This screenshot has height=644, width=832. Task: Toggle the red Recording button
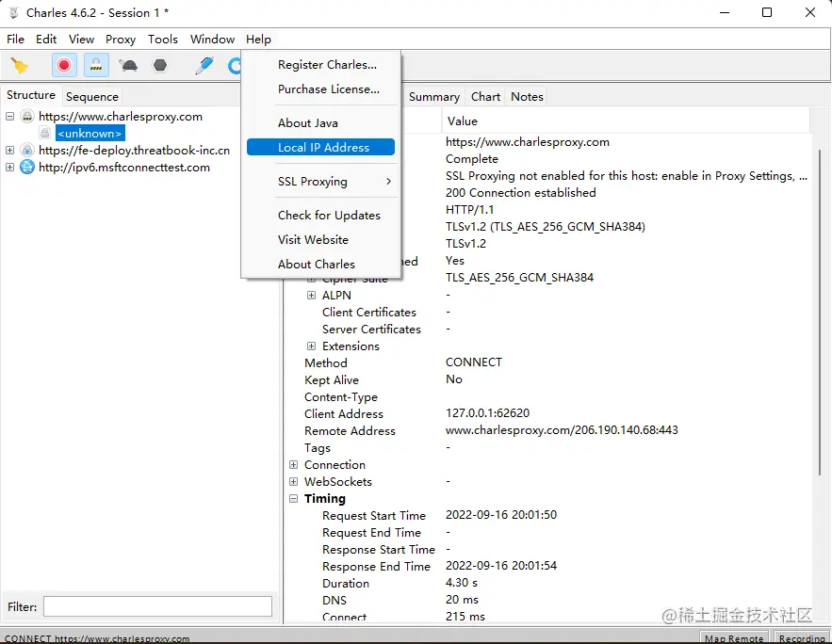[64, 65]
